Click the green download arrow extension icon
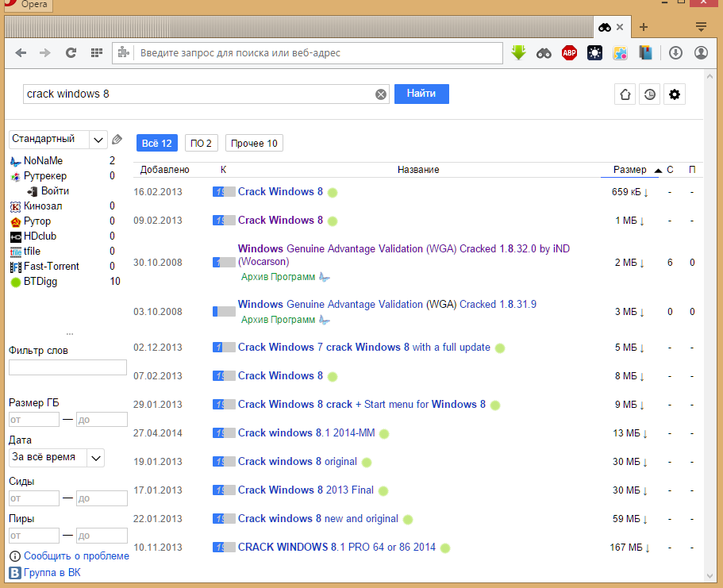The width and height of the screenshot is (723, 588). click(x=519, y=53)
